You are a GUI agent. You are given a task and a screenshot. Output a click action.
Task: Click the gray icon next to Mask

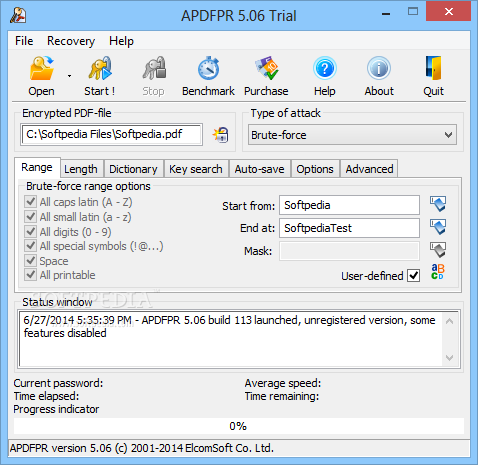pyautogui.click(x=438, y=250)
